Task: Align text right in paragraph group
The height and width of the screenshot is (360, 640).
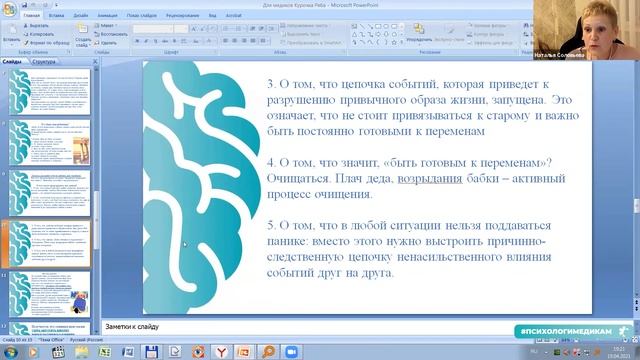Action: click(x=244, y=41)
